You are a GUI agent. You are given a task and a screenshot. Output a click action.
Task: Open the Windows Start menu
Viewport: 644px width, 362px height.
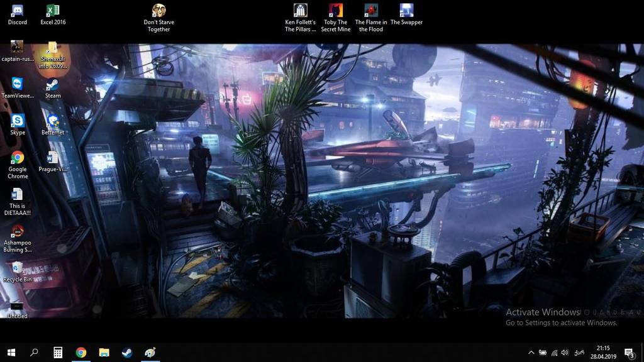click(x=11, y=353)
